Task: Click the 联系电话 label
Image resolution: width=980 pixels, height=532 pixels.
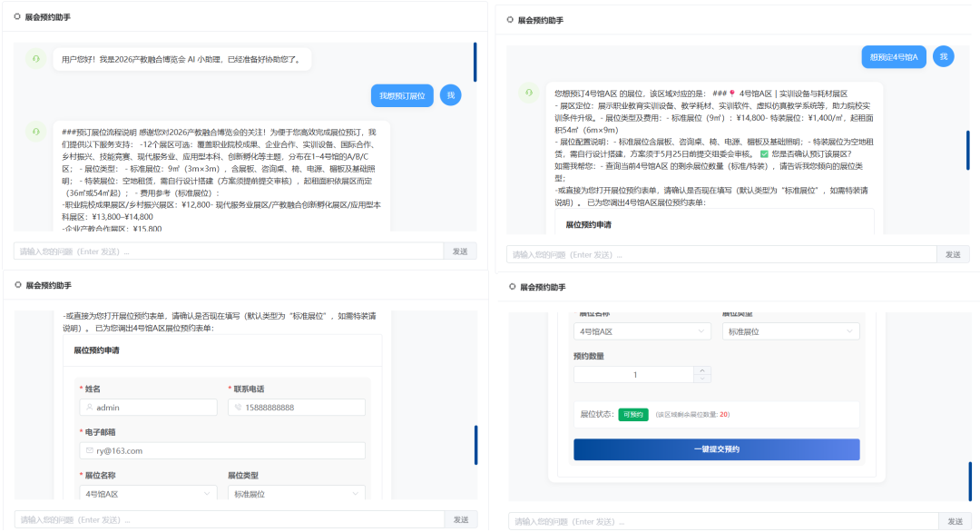Action: (x=249, y=389)
